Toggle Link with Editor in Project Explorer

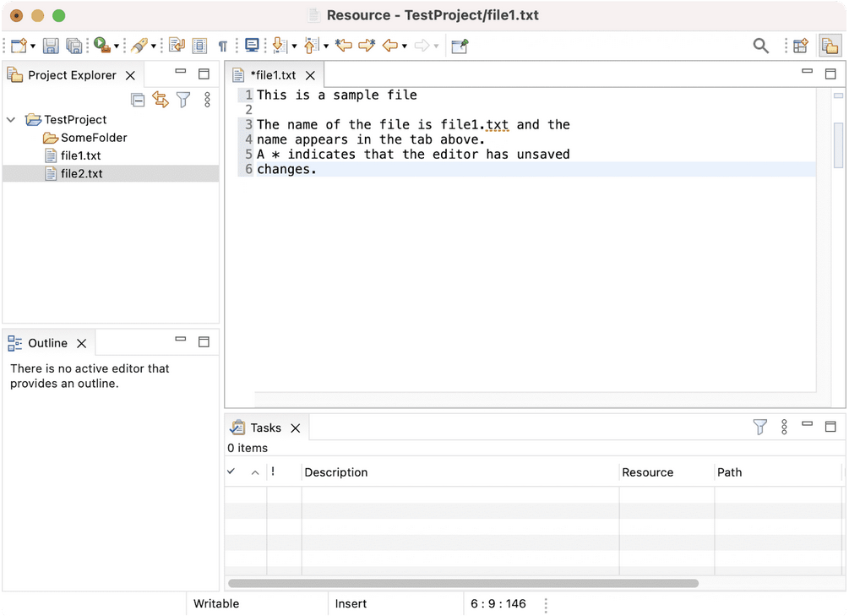click(x=161, y=101)
